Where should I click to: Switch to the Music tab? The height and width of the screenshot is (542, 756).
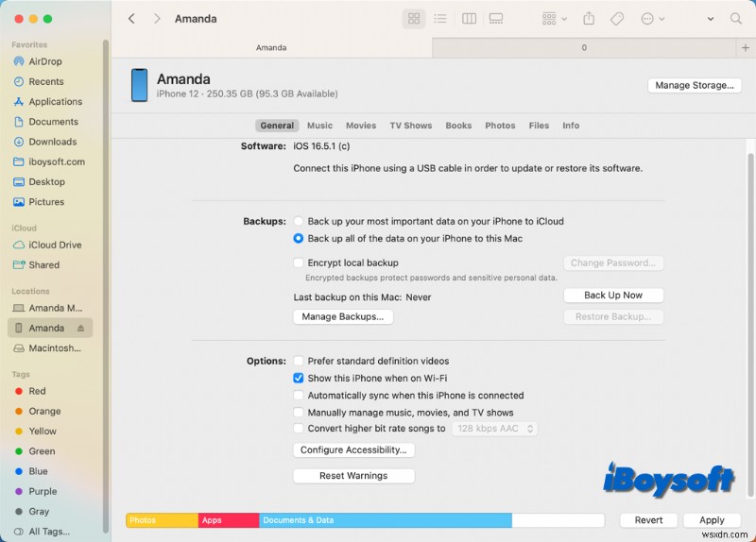coord(319,126)
